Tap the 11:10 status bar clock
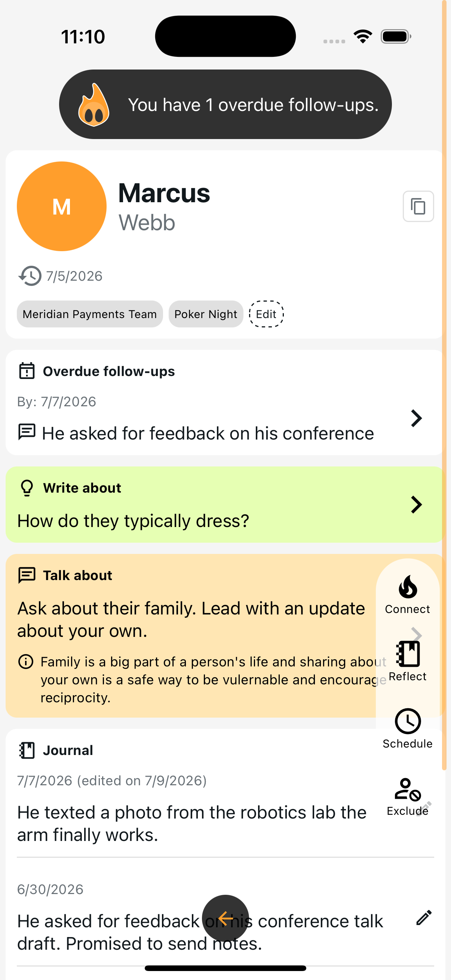Viewport: 451px width, 980px height. click(x=83, y=37)
